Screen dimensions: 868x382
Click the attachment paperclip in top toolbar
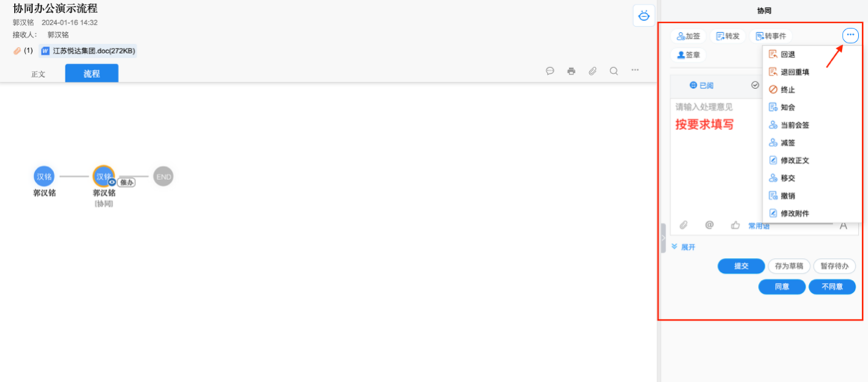pyautogui.click(x=592, y=71)
